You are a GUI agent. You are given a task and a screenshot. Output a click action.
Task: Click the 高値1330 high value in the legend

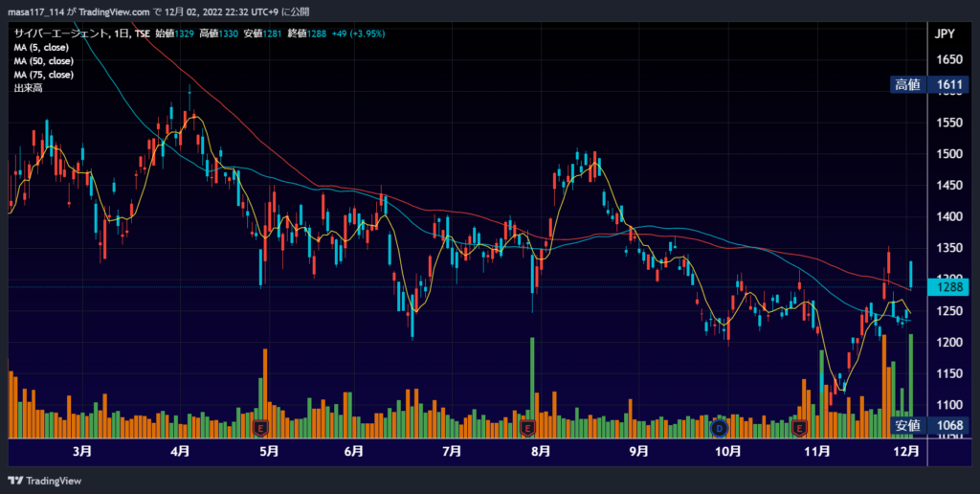point(219,34)
